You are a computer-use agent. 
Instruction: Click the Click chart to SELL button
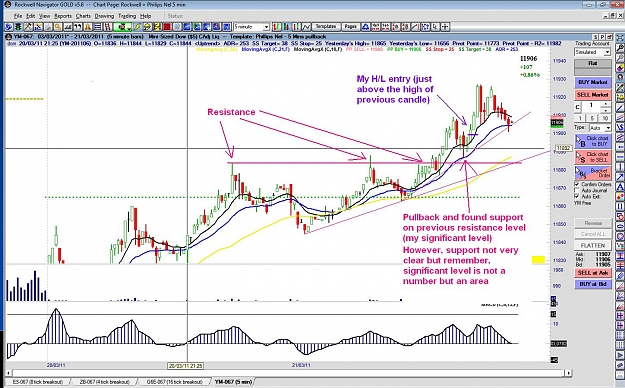pos(593,157)
